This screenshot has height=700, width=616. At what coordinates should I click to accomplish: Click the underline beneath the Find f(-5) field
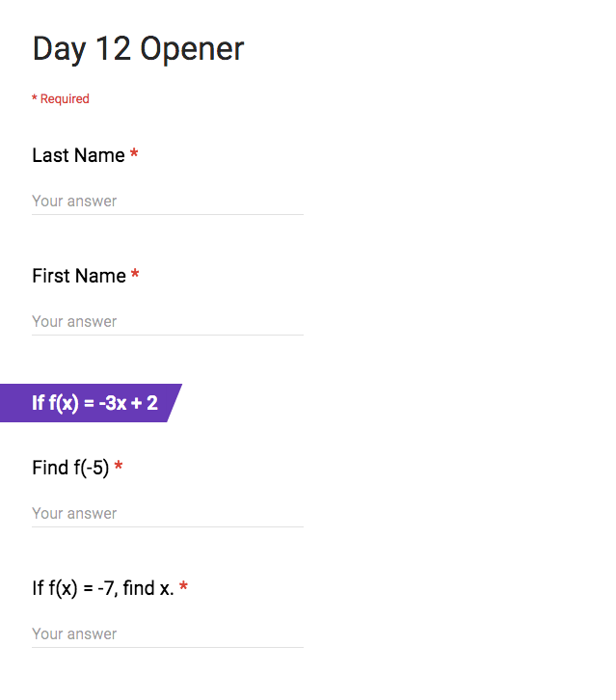click(167, 526)
